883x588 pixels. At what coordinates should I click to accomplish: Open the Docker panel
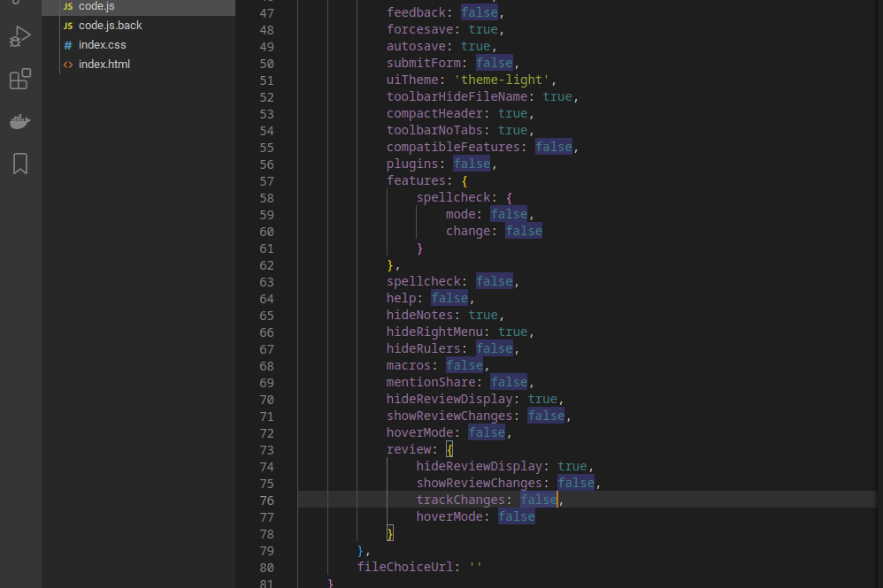click(x=19, y=121)
